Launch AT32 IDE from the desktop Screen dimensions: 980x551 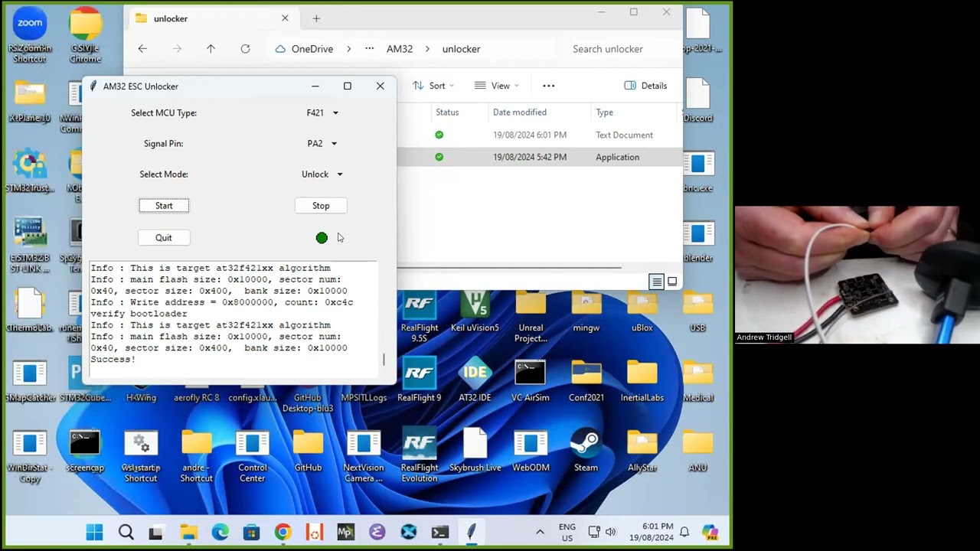coord(475,375)
